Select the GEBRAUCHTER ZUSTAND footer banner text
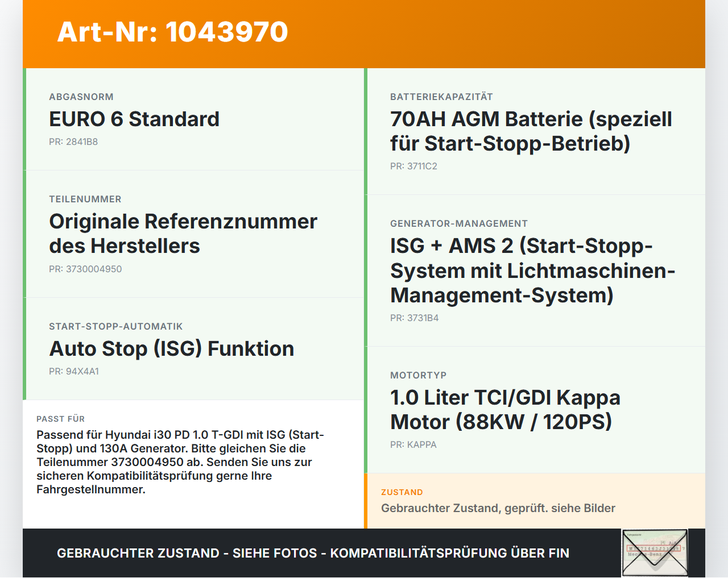Image resolution: width=728 pixels, height=578 pixels. [x=313, y=553]
